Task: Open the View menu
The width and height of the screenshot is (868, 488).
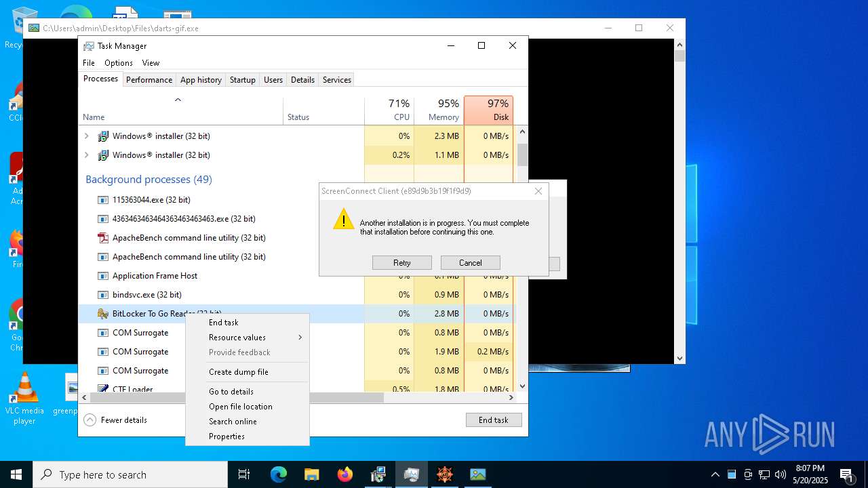Action: [x=151, y=63]
